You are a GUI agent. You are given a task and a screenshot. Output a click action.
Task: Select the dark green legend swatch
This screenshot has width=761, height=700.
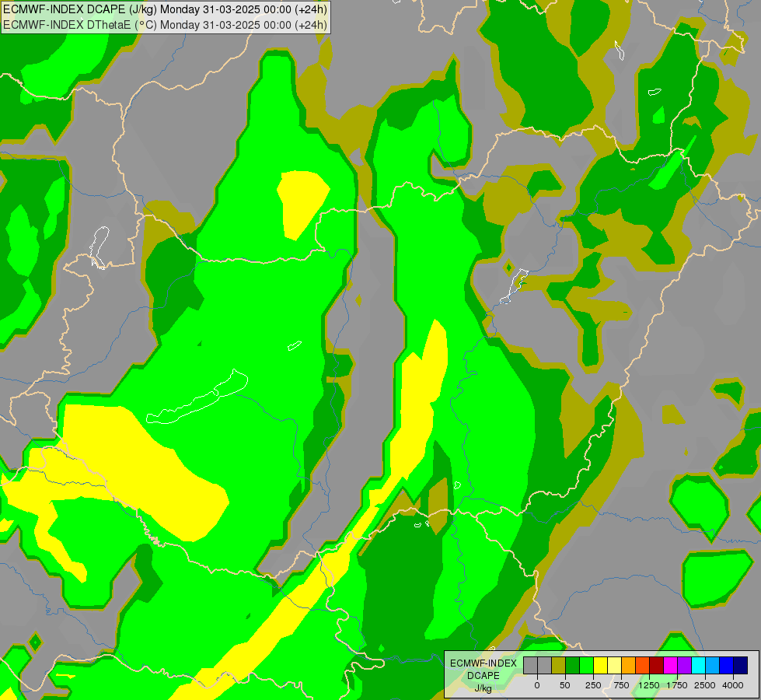[572, 666]
